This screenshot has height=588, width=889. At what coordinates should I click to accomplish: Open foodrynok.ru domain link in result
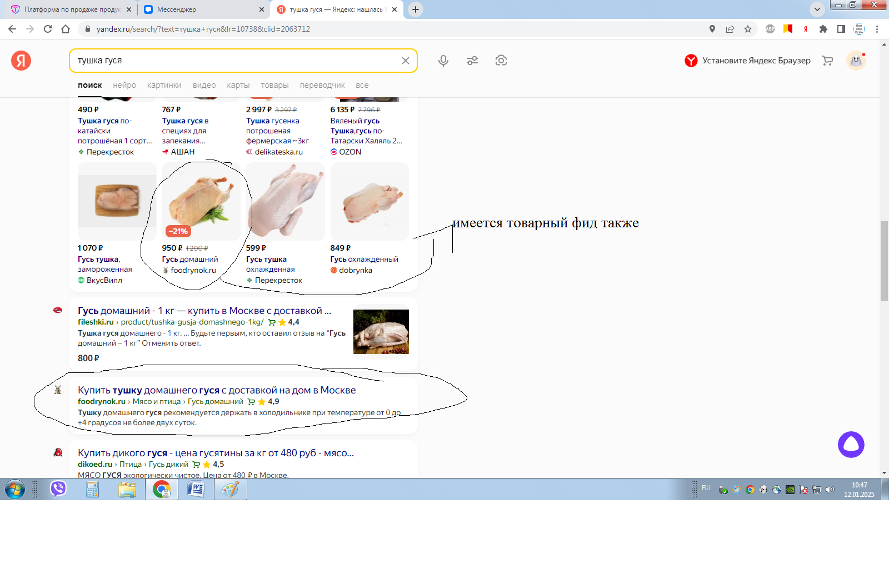tap(102, 401)
